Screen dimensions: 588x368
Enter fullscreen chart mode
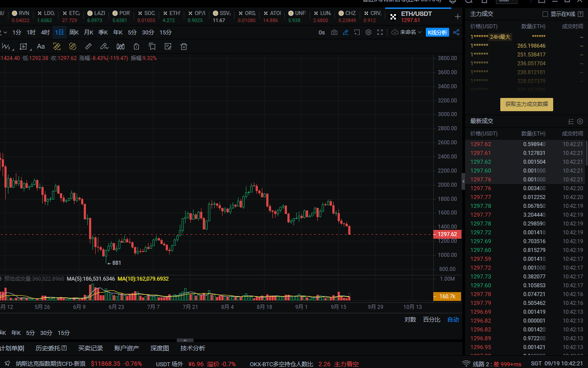coord(380,32)
